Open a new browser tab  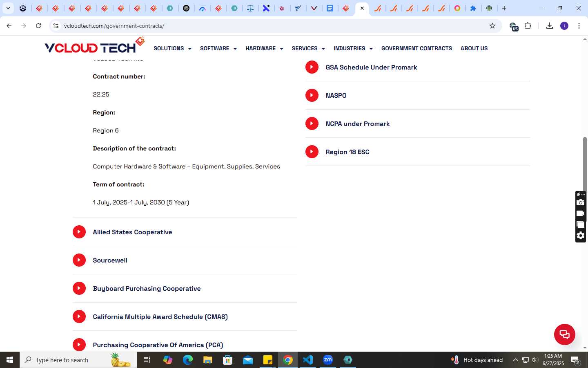pyautogui.click(x=504, y=8)
